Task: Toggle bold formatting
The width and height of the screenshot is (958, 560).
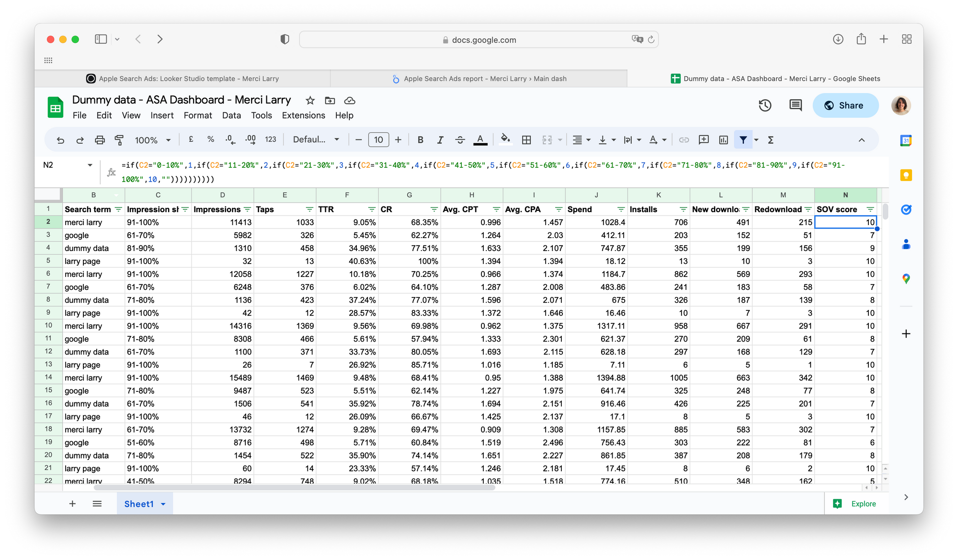Action: pos(420,140)
